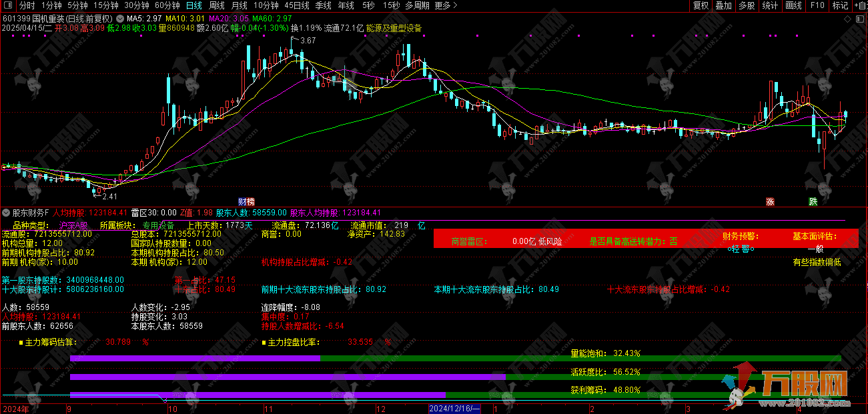
Task: Click the 2024年 year label on timeline
Action: 17,408
